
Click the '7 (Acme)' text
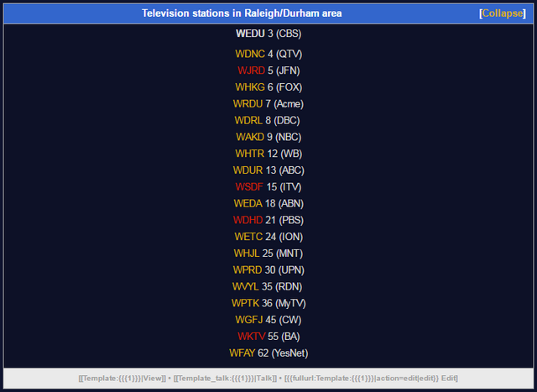pyautogui.click(x=284, y=104)
